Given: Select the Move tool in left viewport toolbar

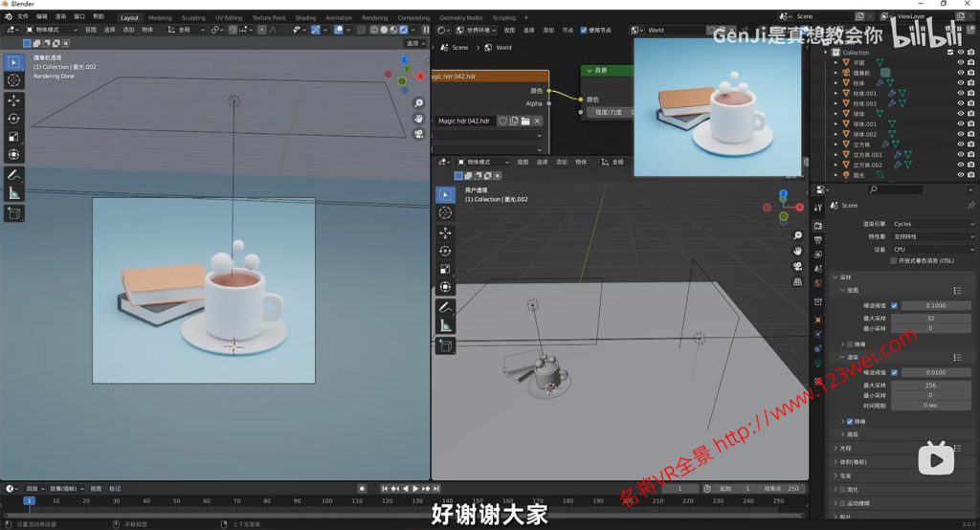Looking at the screenshot, I should 14,100.
